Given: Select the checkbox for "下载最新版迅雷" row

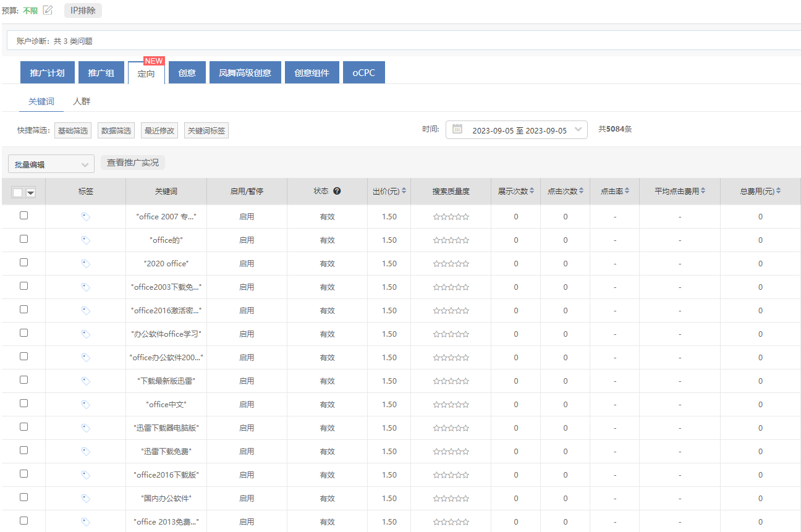Looking at the screenshot, I should [x=23, y=380].
